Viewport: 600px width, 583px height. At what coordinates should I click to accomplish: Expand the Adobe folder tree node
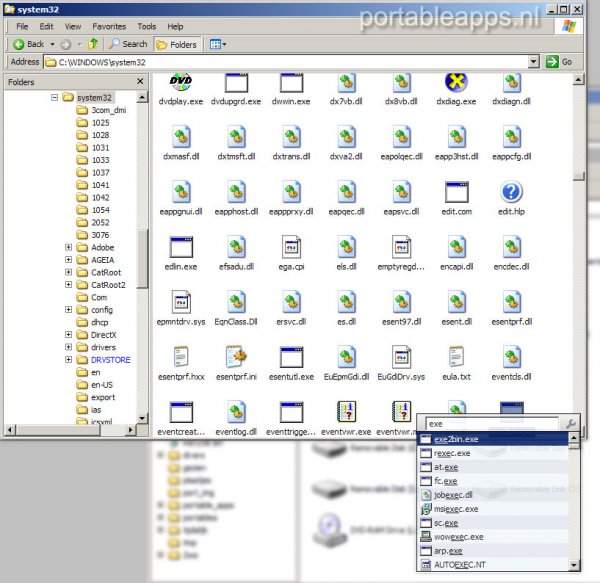point(69,247)
